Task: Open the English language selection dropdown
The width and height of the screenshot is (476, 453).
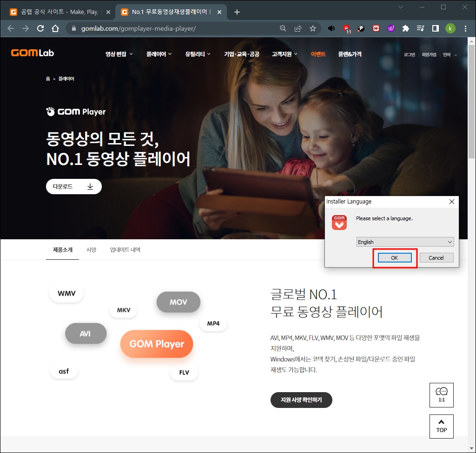Action: [404, 242]
